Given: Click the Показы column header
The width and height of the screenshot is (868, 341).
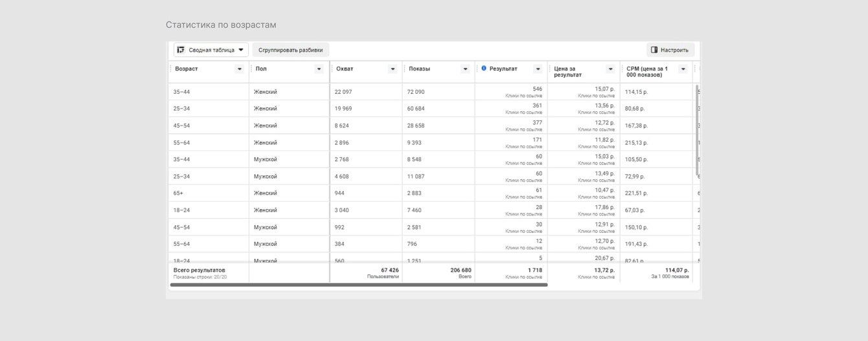Looking at the screenshot, I should click(419, 69).
